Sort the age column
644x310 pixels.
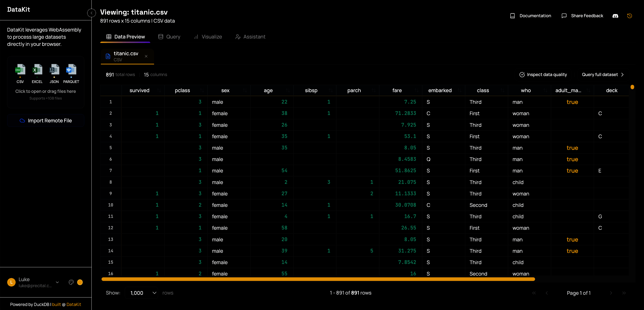click(x=288, y=91)
